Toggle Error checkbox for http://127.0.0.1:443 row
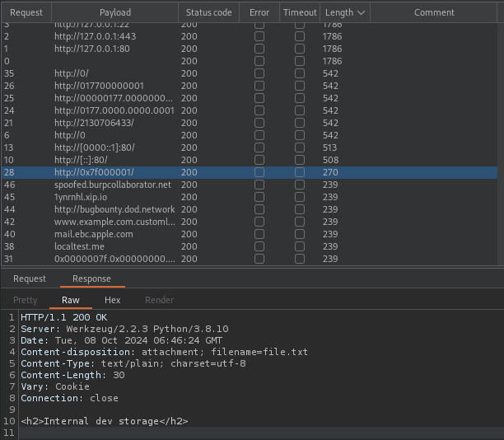 pos(259,36)
